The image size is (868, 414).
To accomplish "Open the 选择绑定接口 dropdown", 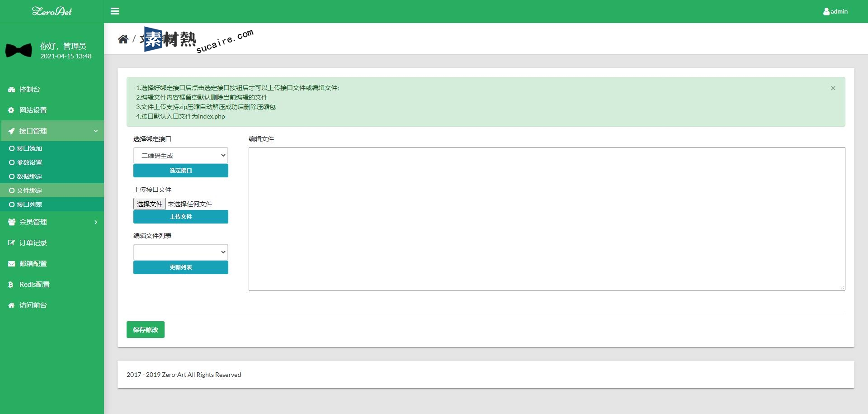I will coord(180,155).
